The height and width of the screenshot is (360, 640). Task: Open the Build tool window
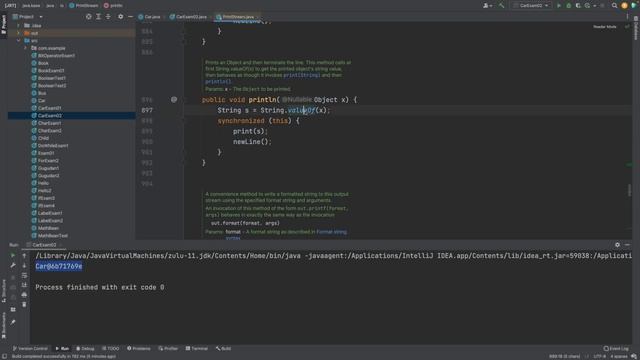[224, 349]
